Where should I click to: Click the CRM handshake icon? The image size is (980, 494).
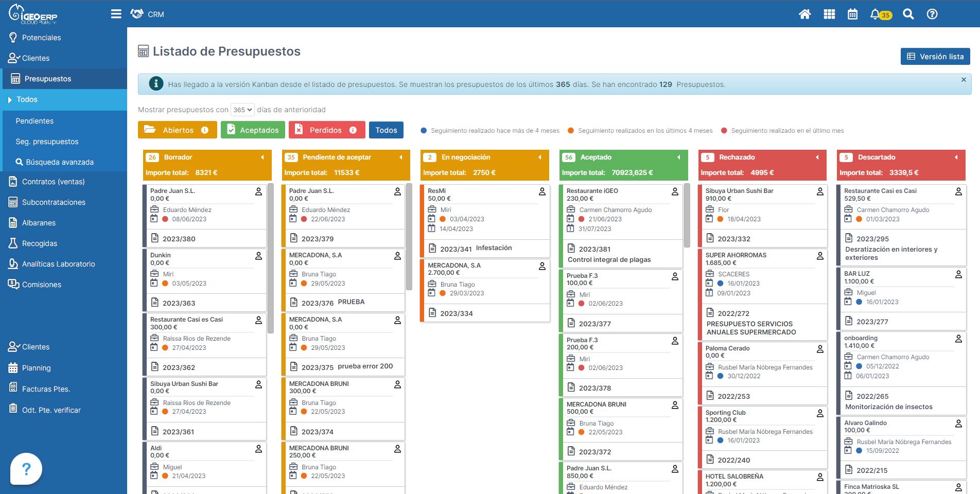137,14
